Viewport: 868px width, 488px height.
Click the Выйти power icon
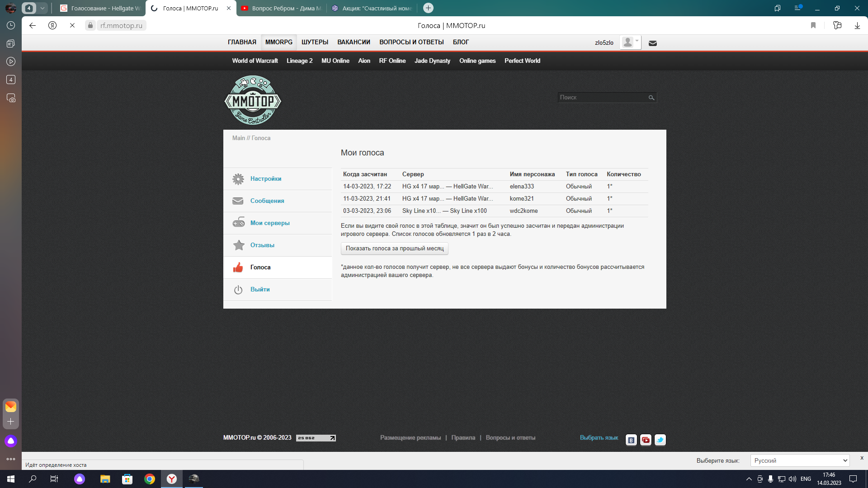pyautogui.click(x=238, y=290)
